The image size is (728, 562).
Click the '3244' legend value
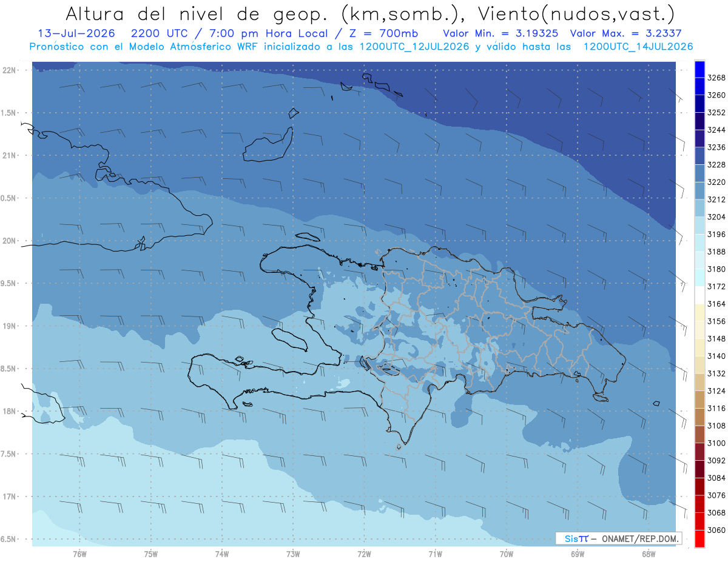(x=716, y=130)
